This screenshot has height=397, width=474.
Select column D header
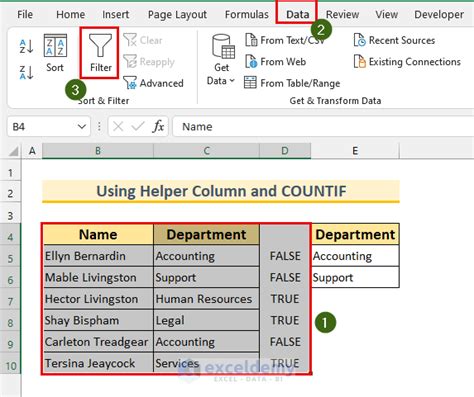(x=285, y=151)
